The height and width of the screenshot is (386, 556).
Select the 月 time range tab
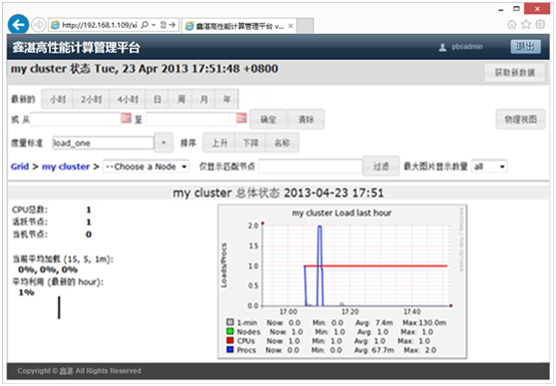point(204,99)
